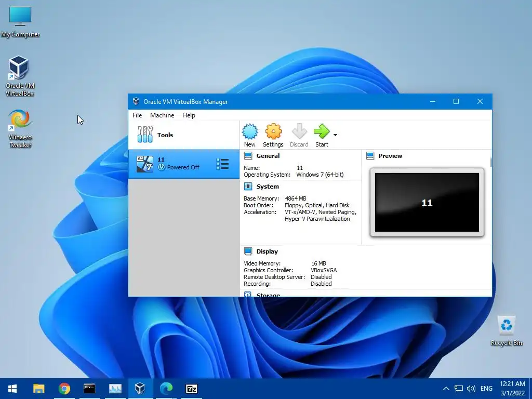Show hidden system tray icons
Screen dimensions: 532x399
tap(446, 389)
